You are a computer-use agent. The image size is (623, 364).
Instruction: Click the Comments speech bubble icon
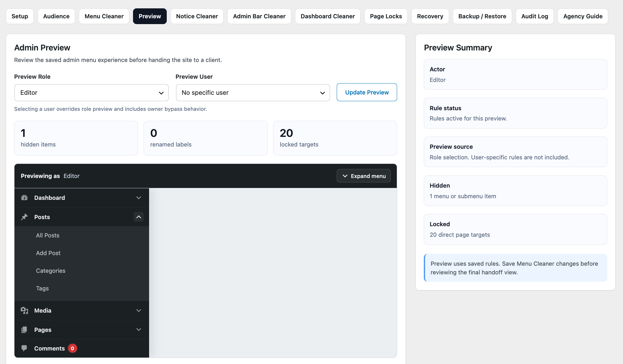coord(24,348)
